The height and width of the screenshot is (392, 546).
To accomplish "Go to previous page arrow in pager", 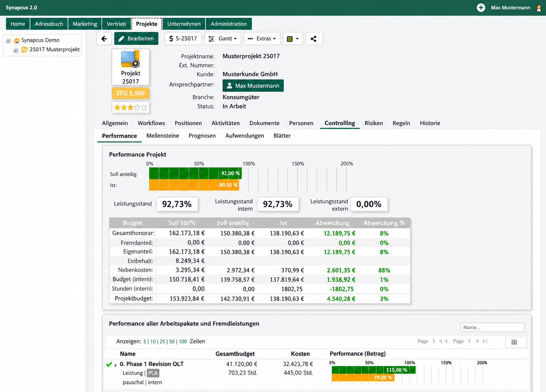I will click(446, 341).
